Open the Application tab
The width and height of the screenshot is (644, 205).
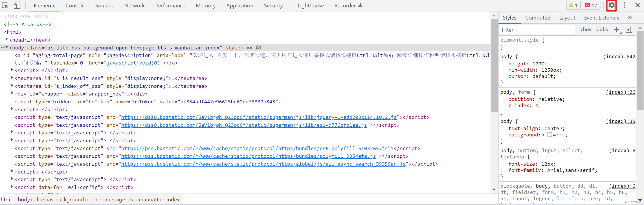(x=240, y=5)
